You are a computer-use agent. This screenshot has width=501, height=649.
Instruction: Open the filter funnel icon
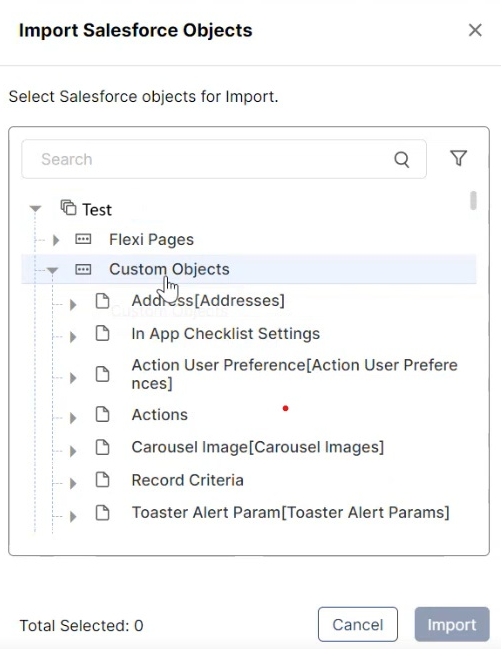(458, 158)
